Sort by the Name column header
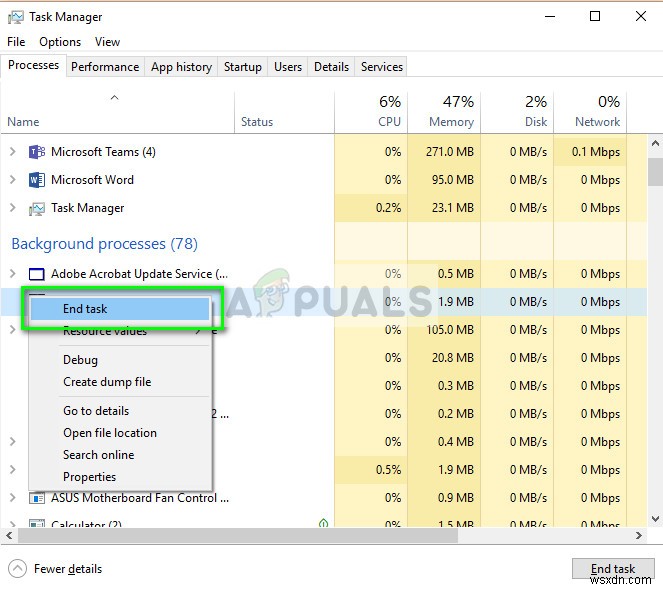Image resolution: width=663 pixels, height=590 pixels. pyautogui.click(x=117, y=112)
